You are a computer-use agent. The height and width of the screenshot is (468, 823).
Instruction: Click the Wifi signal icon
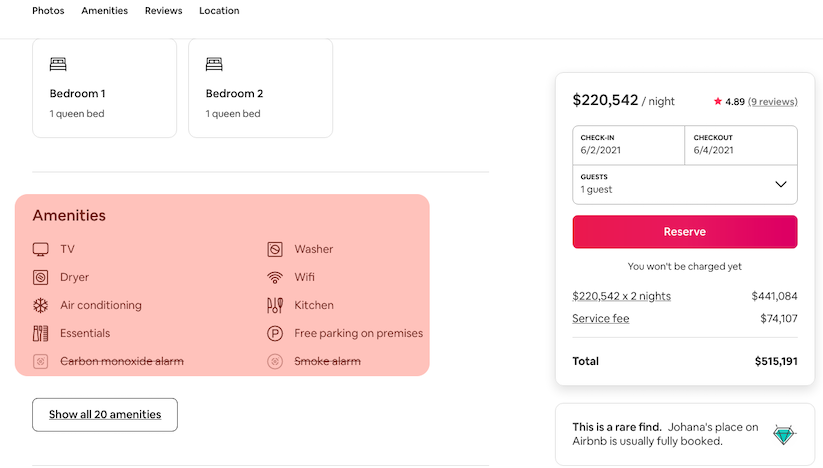tap(275, 277)
